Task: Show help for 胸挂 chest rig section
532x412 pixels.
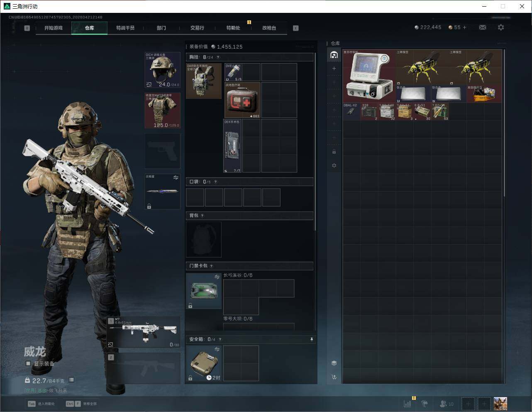Action: [218, 57]
